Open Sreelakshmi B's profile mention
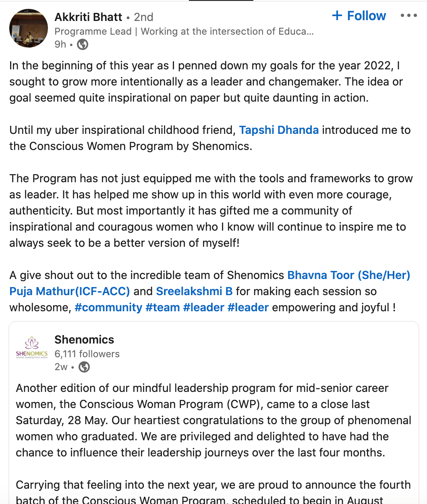 tap(194, 291)
